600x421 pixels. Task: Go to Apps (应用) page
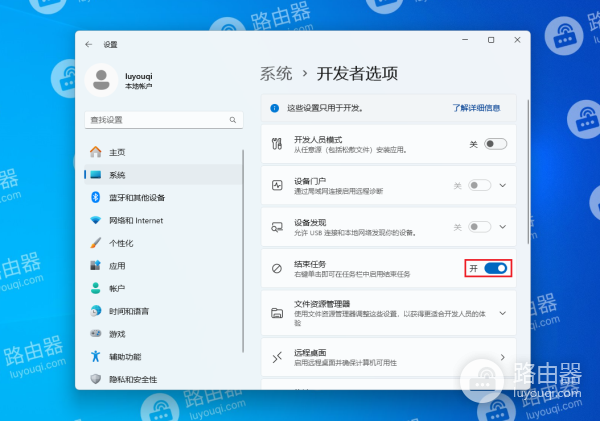click(x=163, y=266)
